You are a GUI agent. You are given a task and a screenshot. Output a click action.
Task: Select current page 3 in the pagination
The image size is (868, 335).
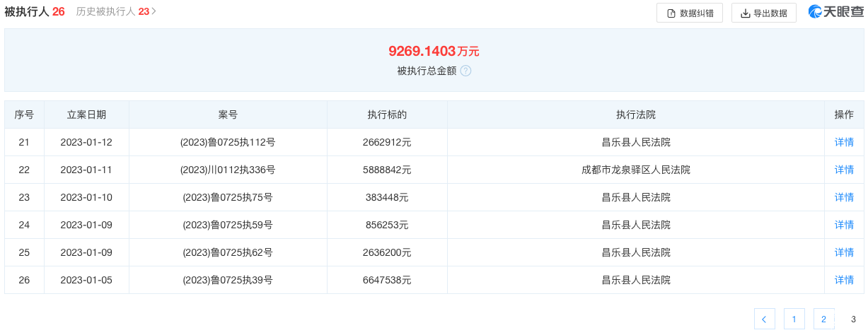pyautogui.click(x=853, y=319)
